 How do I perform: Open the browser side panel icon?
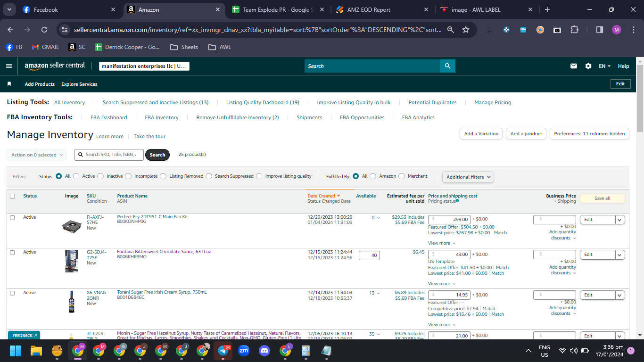pos(600,30)
